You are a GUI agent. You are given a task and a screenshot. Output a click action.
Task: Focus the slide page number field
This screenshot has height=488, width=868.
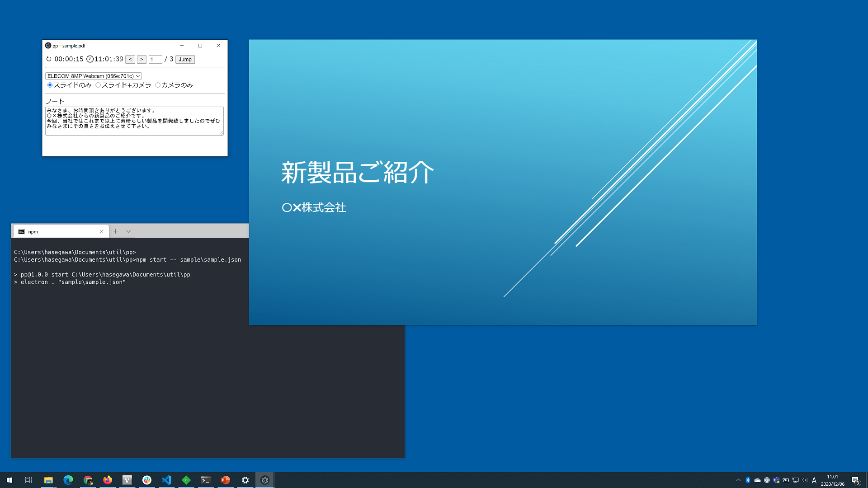155,59
